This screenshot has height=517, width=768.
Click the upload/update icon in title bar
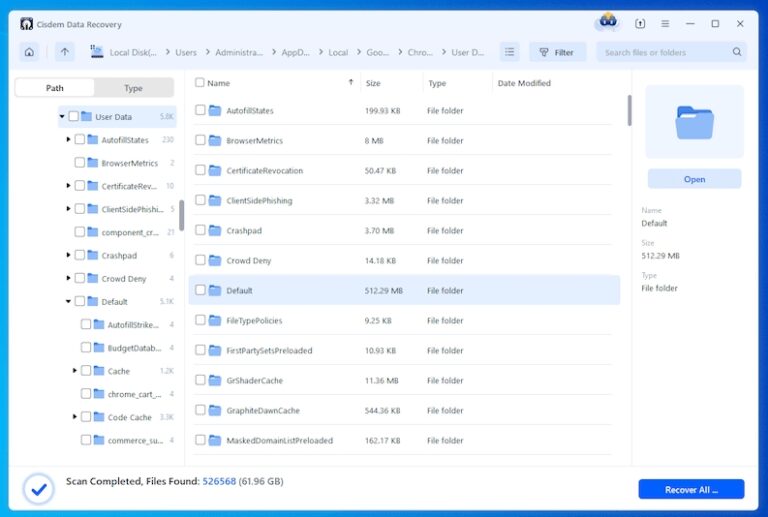(640, 23)
